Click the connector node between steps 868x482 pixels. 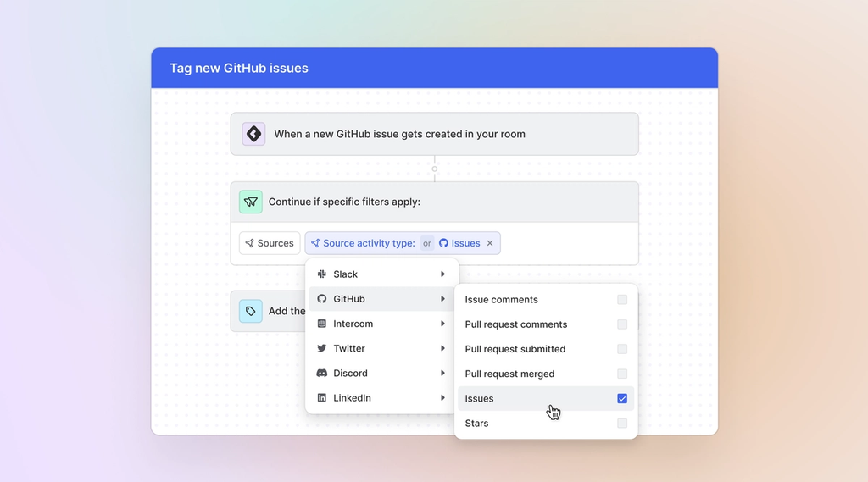click(x=435, y=169)
